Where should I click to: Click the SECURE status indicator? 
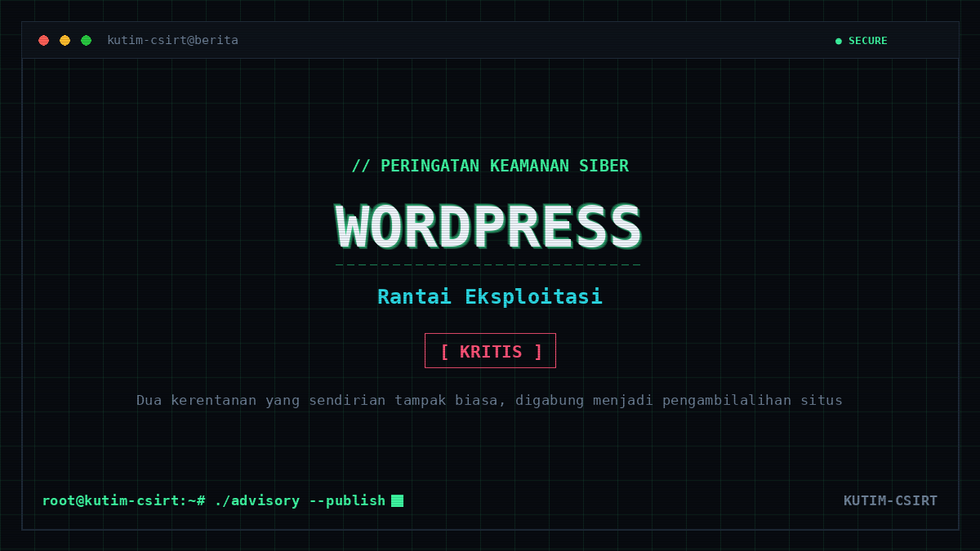[861, 40]
